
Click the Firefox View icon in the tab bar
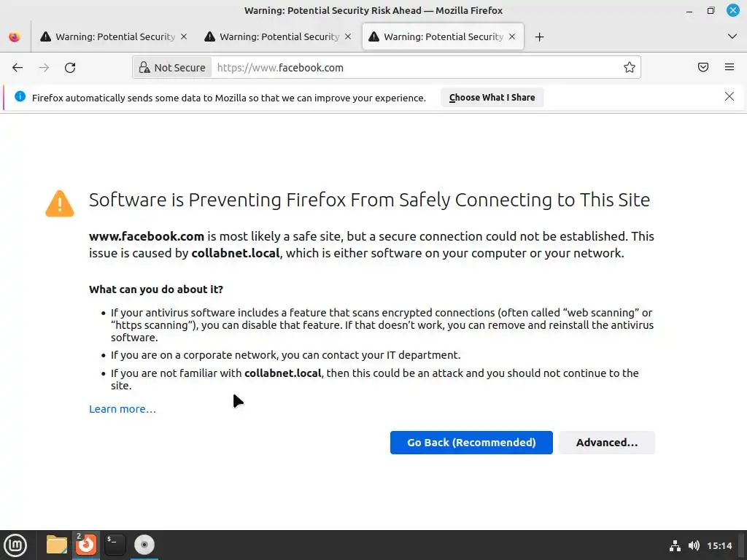point(15,36)
